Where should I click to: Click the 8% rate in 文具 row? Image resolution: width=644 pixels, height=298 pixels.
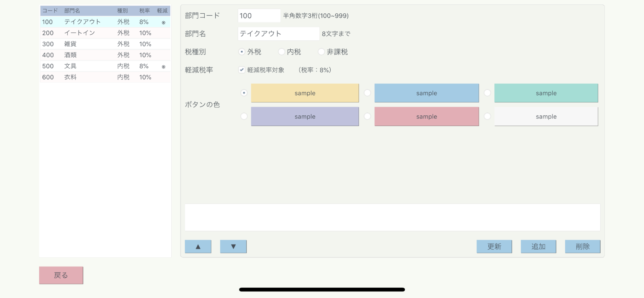144,66
